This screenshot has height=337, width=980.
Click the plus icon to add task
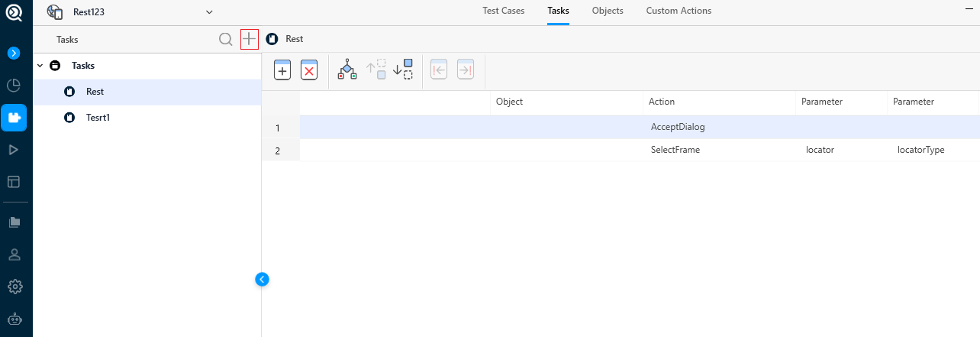(250, 39)
